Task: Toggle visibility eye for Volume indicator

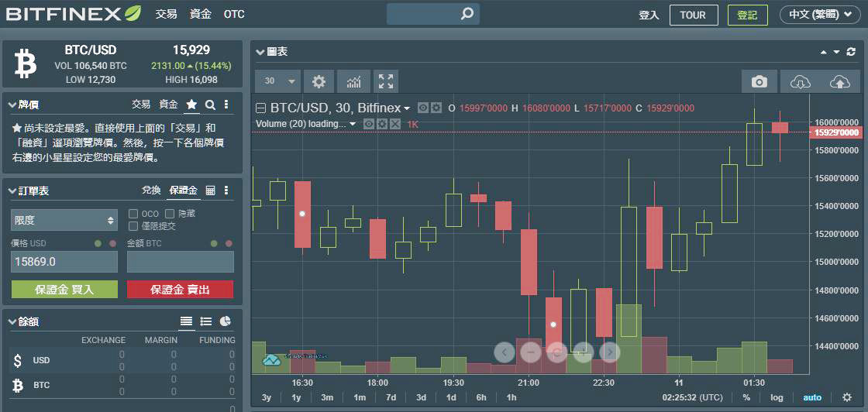Action: tap(369, 124)
